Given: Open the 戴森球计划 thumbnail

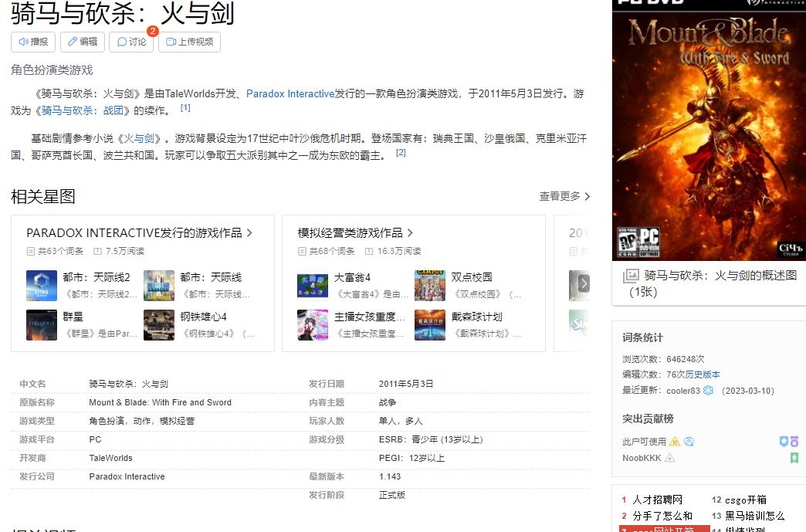Looking at the screenshot, I should tap(430, 325).
